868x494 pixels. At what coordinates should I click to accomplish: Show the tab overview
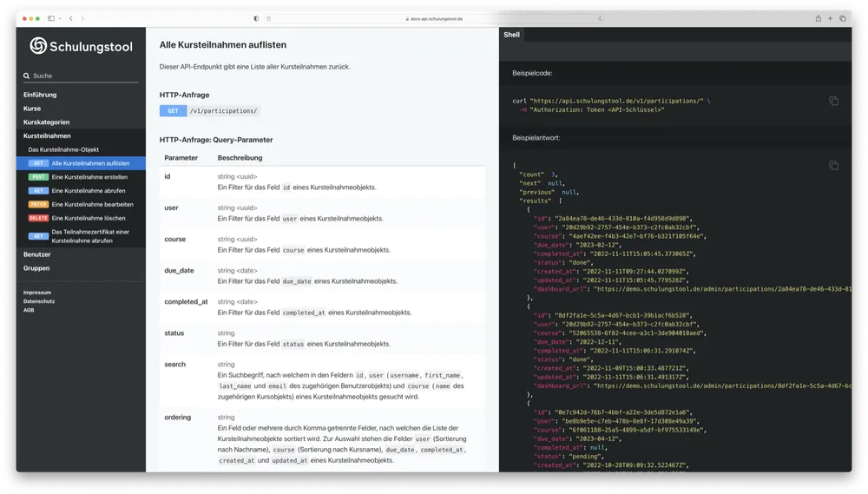coord(843,18)
